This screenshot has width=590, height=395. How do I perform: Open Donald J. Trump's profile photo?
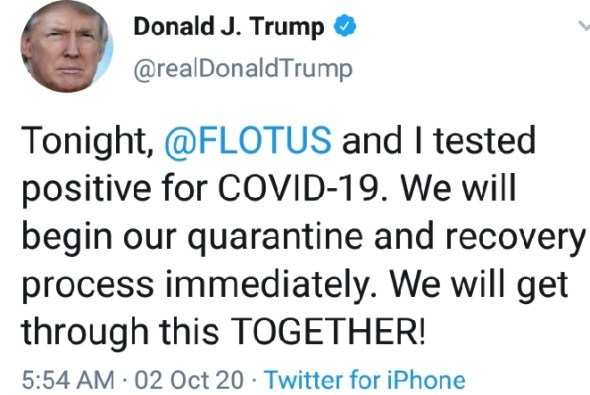pos(67,47)
